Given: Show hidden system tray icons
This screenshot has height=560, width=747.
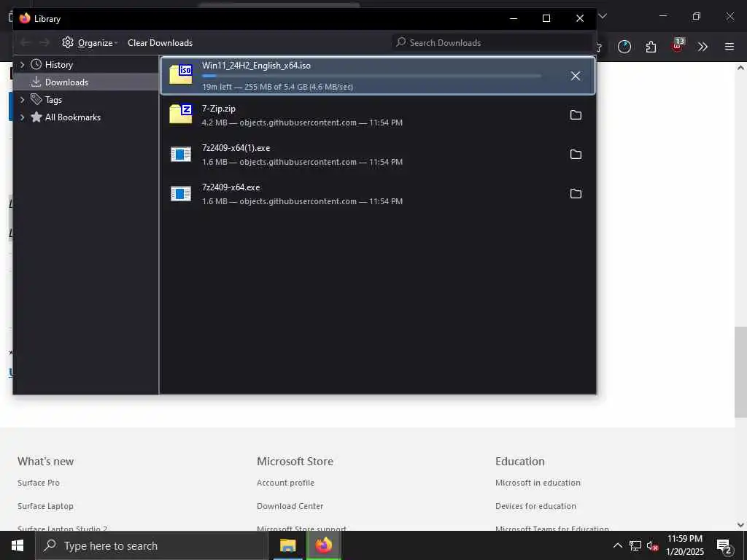Looking at the screenshot, I should pos(617,545).
